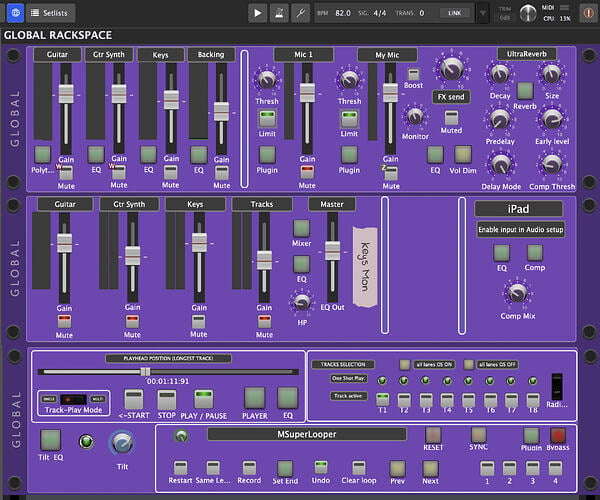Click the player STOP button

[x=167, y=399]
